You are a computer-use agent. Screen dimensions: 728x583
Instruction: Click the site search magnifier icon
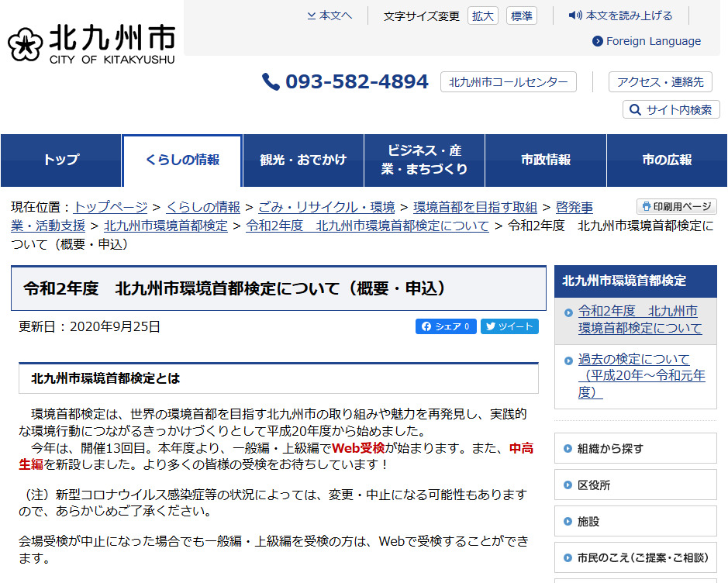[635, 110]
